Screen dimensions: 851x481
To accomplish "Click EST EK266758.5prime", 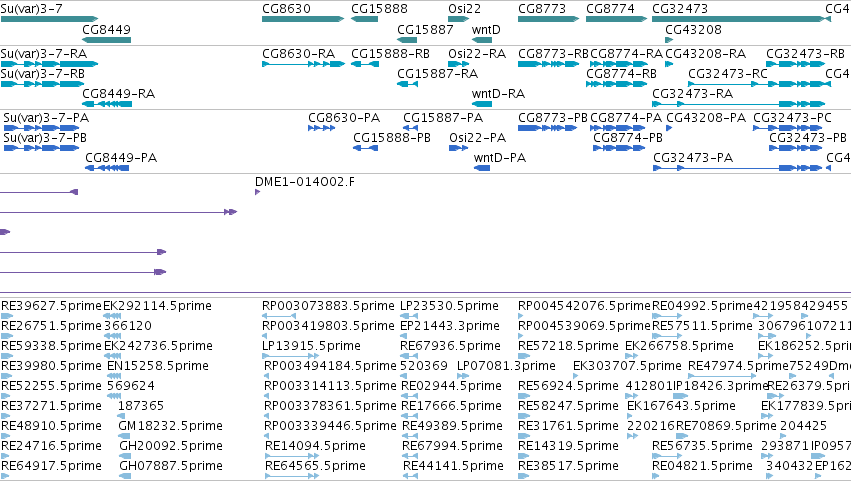I will click(x=679, y=346).
